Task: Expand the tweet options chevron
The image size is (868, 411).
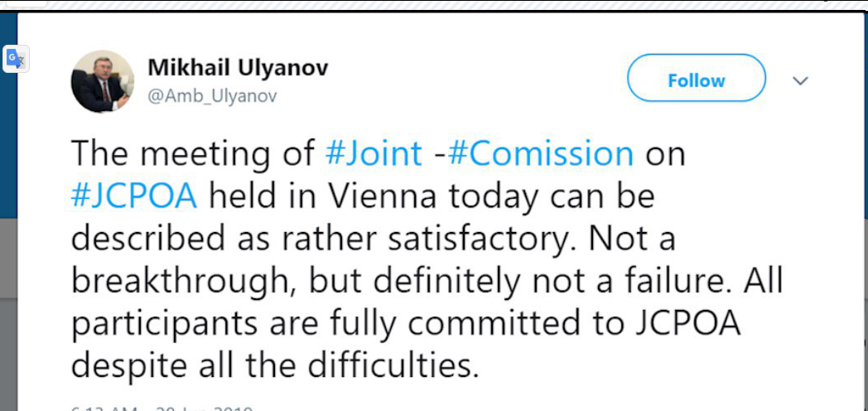Action: (x=800, y=80)
